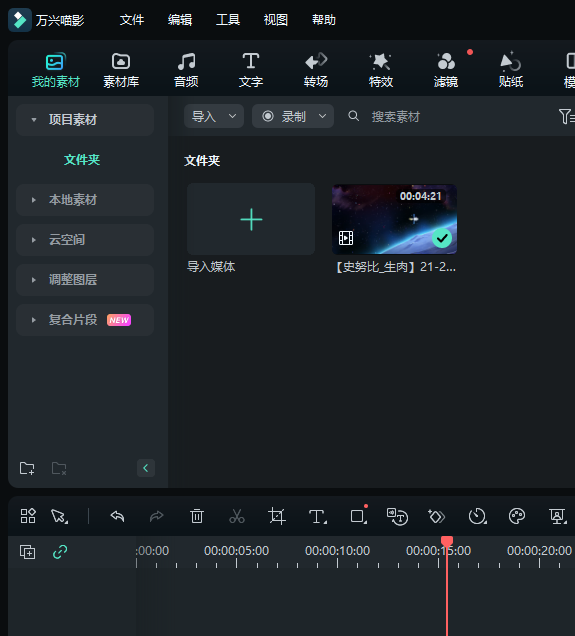Screen dimensions: 575x636
Task: Click the 00:00:20:00 ruler mark
Action: (539, 551)
